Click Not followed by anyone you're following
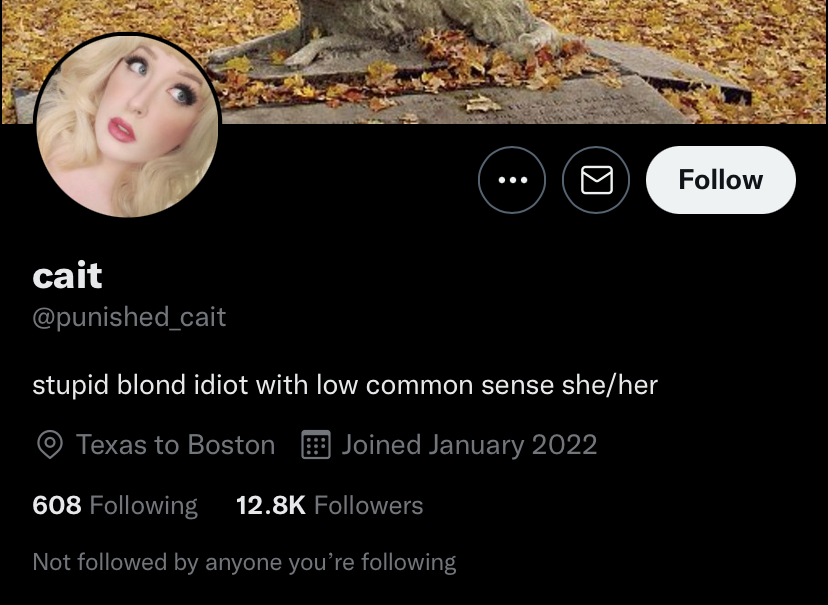Viewport: 828px width, 605px height. coord(244,562)
